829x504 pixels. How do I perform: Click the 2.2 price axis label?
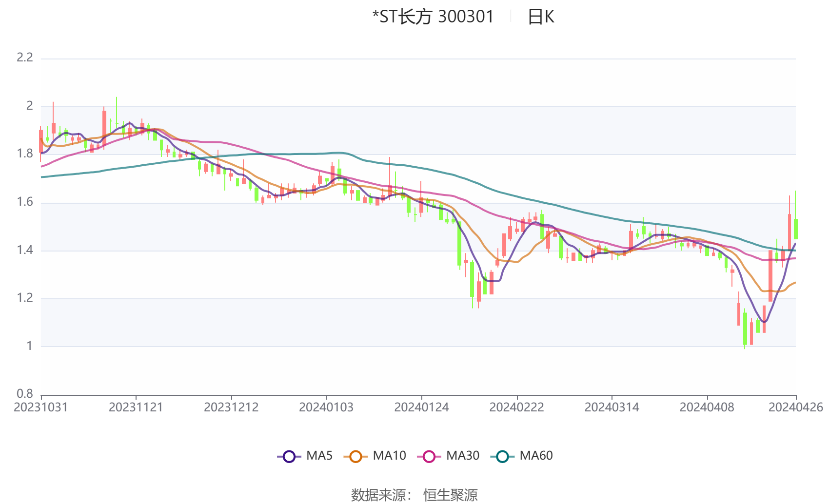25,58
